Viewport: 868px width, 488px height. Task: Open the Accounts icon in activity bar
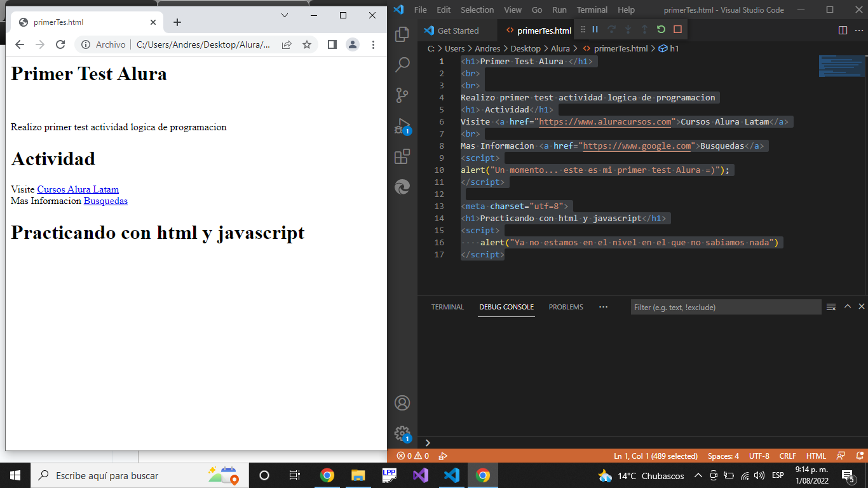tap(402, 403)
